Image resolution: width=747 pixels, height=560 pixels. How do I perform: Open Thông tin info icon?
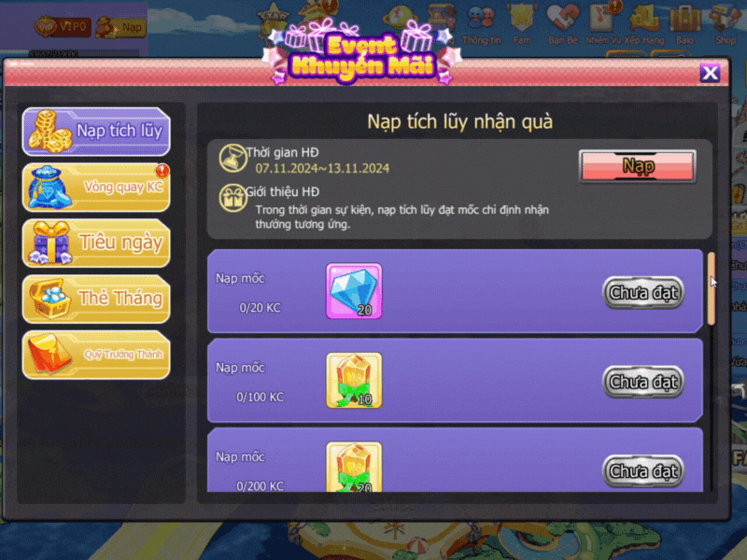(482, 25)
